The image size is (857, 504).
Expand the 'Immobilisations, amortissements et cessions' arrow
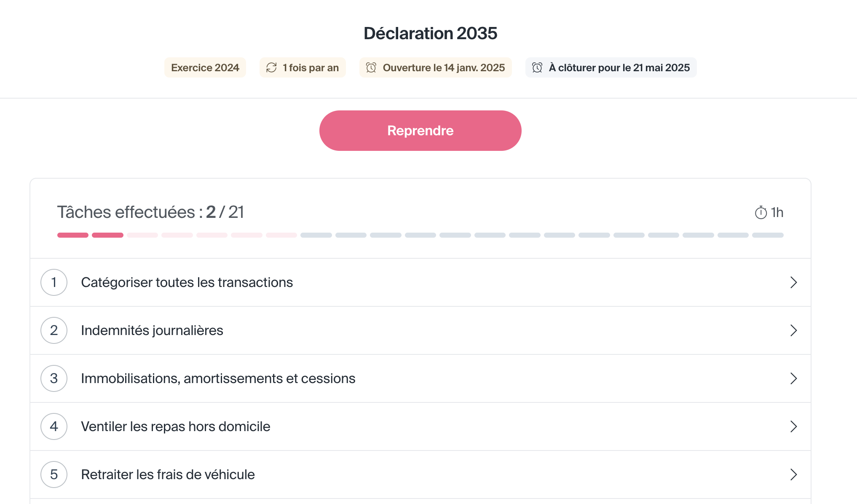pyautogui.click(x=794, y=378)
